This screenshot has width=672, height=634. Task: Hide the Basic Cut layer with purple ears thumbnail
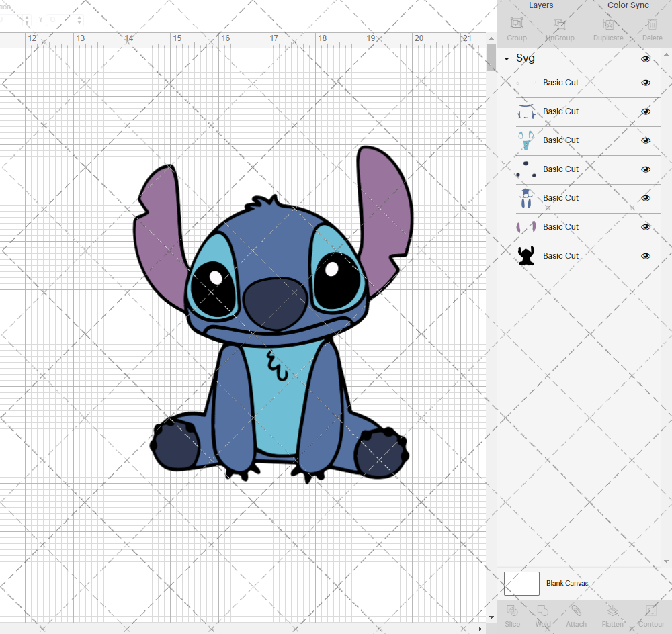(645, 227)
